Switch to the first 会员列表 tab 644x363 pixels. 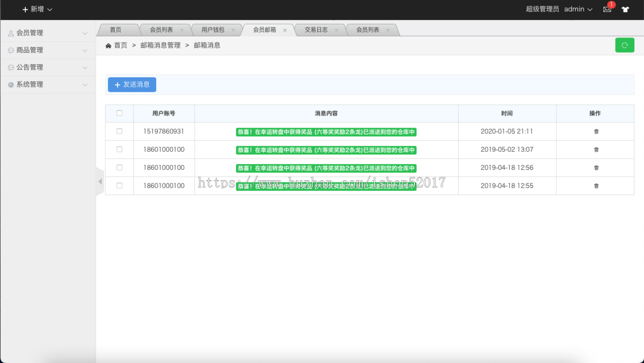pyautogui.click(x=161, y=30)
